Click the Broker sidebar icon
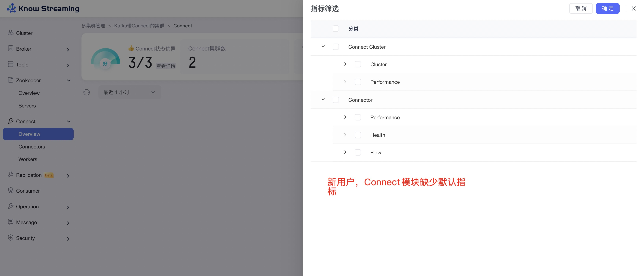 [10, 48]
